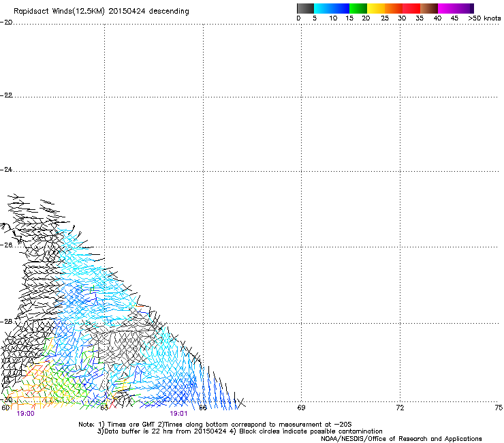This screenshot has height=443, width=504.
Task: Click the latitude label '-26'
Action: (6, 245)
